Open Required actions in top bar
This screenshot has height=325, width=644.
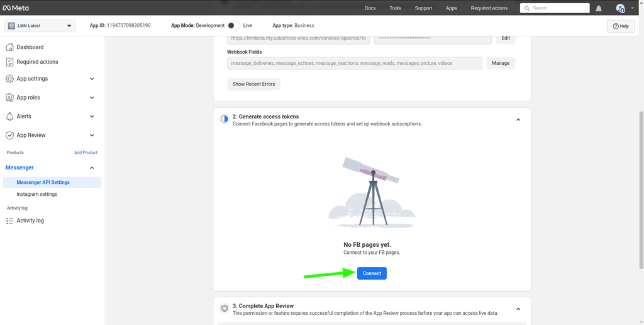click(x=489, y=8)
